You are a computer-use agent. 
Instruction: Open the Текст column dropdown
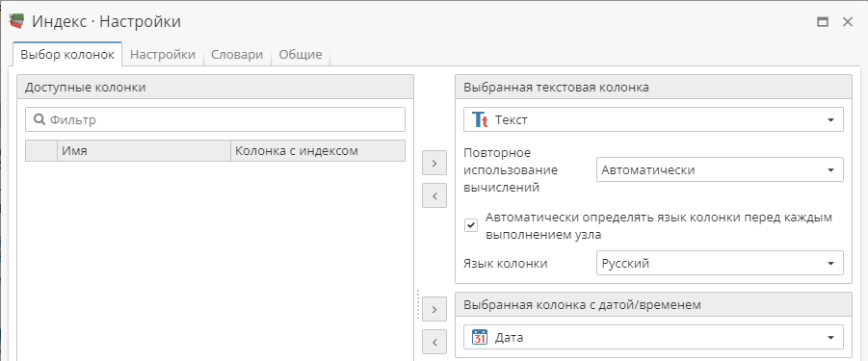pyautogui.click(x=654, y=119)
